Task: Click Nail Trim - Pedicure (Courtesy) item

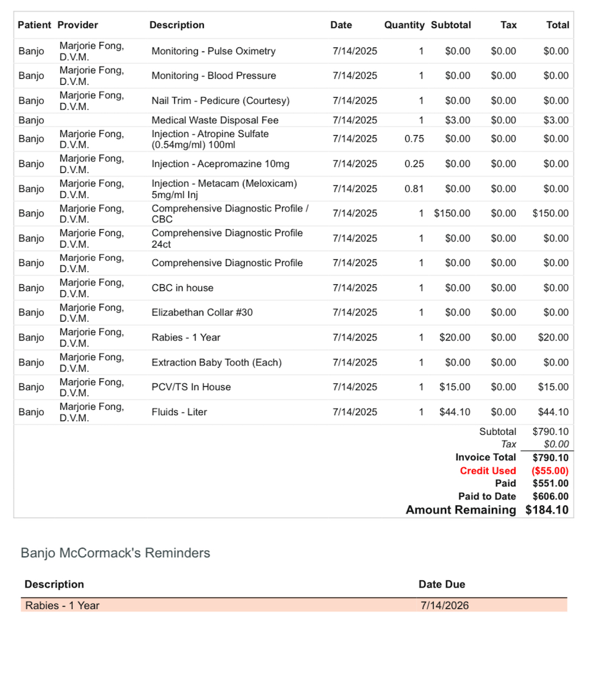Action: (x=220, y=101)
